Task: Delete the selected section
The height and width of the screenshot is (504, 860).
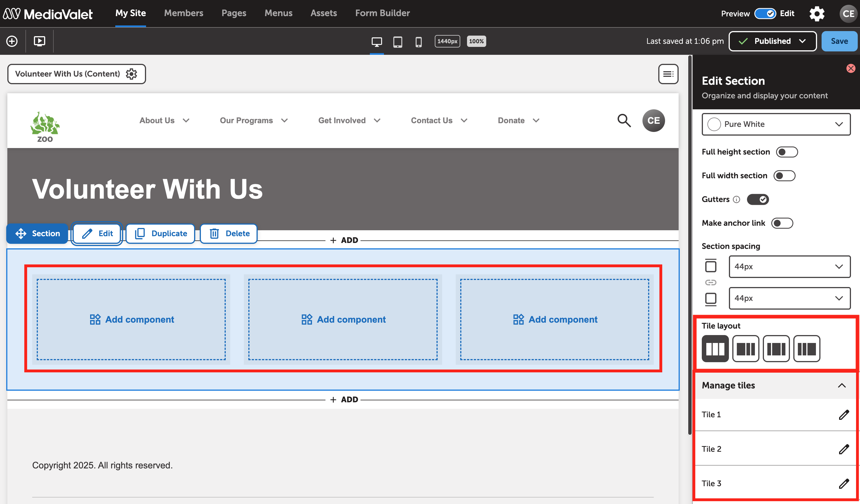Action: (x=229, y=233)
